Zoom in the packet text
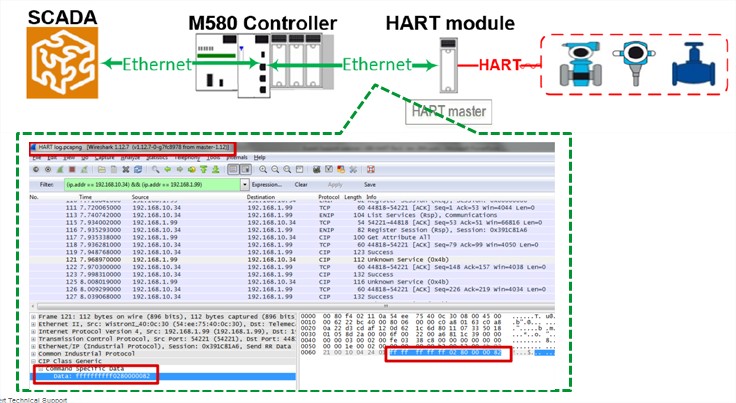This screenshot has width=736, height=403. tap(263, 169)
